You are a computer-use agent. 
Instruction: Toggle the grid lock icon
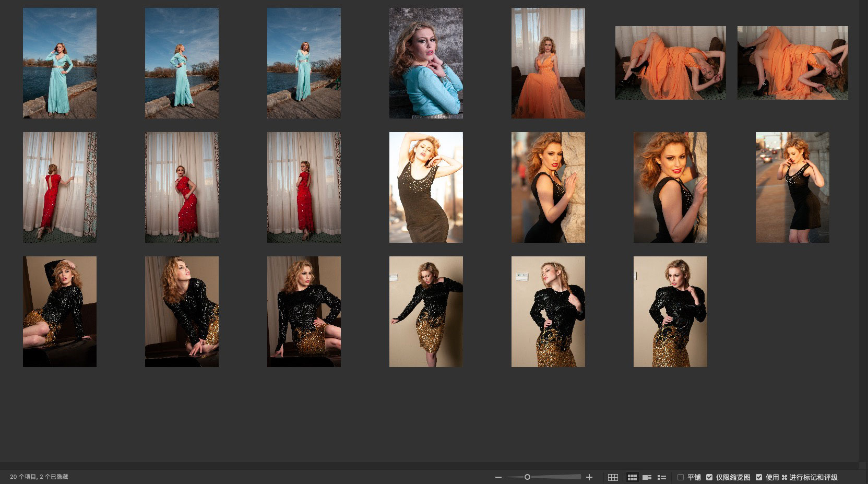tap(613, 477)
